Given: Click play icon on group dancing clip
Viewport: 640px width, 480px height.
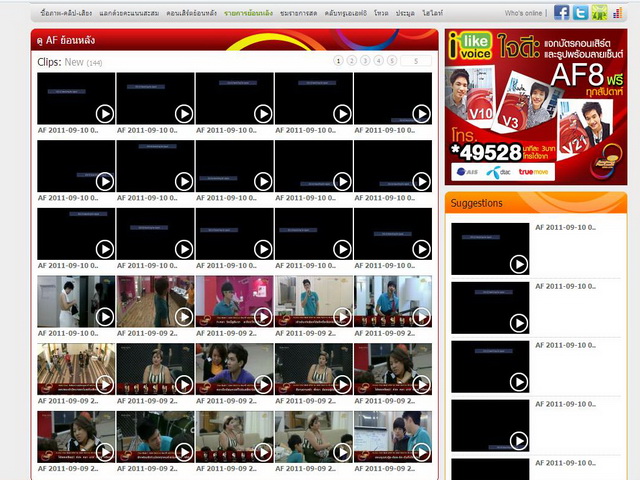Looking at the screenshot, I should (105, 384).
